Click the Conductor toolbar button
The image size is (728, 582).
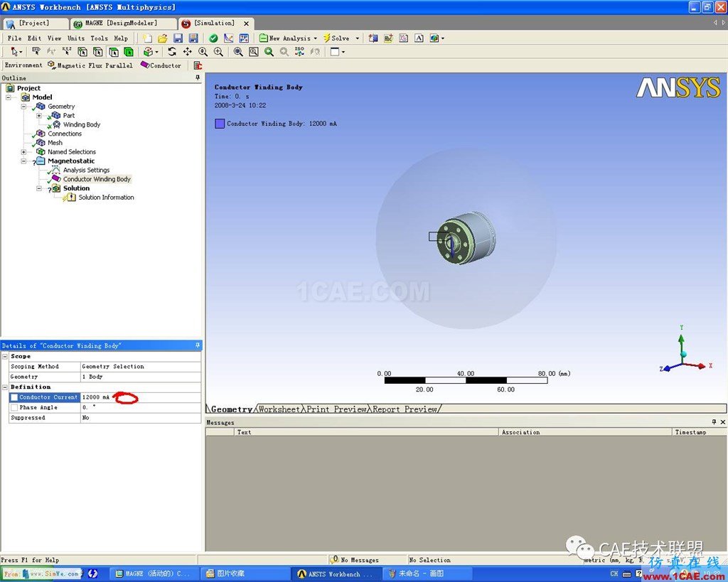pyautogui.click(x=161, y=65)
